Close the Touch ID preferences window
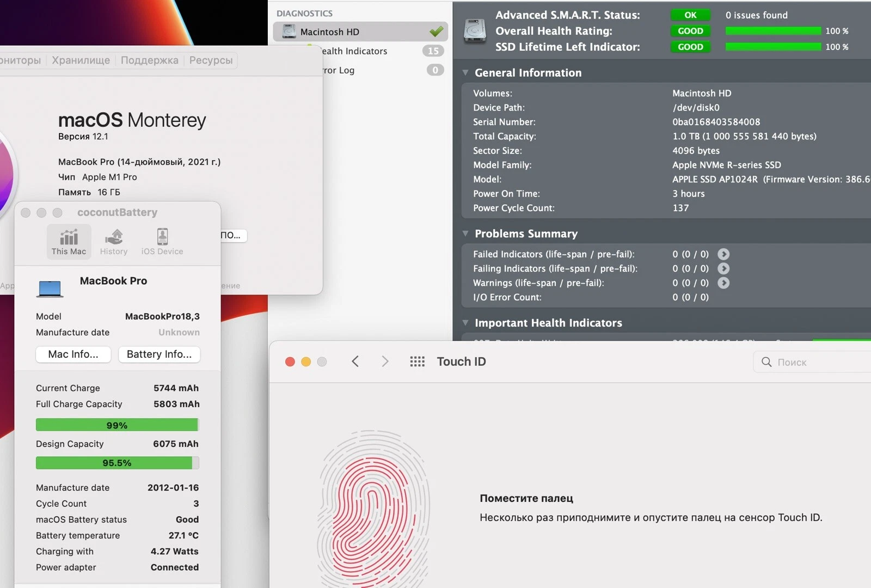The height and width of the screenshot is (588, 871). 290,362
